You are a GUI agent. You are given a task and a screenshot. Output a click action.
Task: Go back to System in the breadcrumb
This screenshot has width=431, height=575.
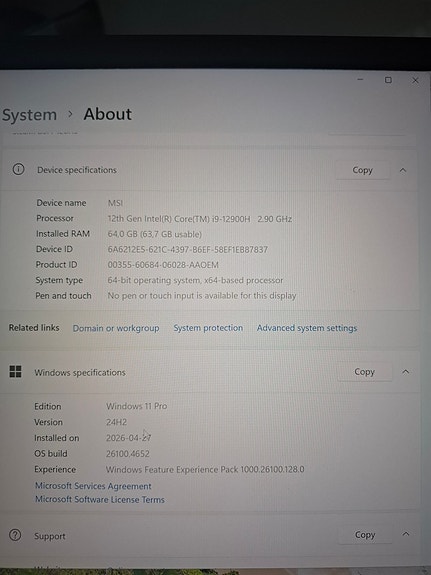[29, 115]
